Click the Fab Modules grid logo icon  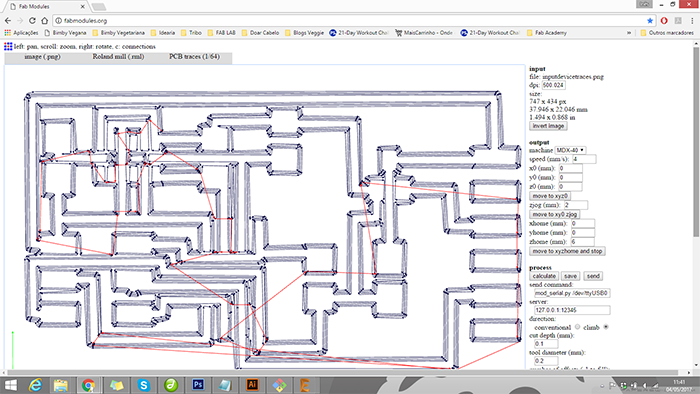8,46
